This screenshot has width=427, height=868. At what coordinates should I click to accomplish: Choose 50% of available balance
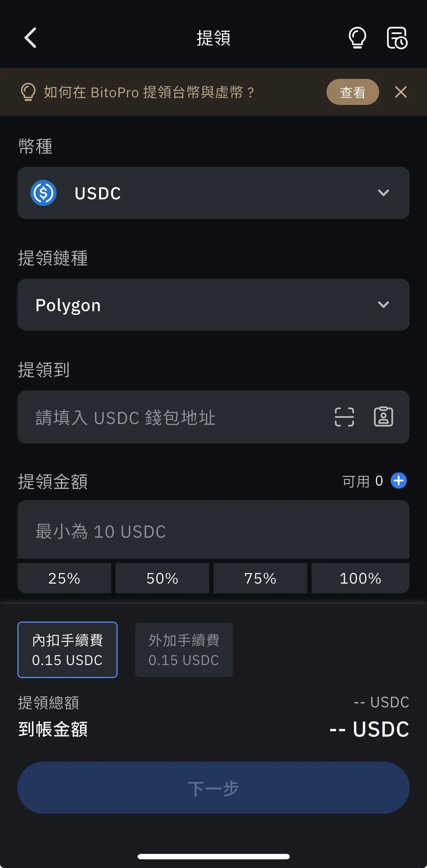162,578
